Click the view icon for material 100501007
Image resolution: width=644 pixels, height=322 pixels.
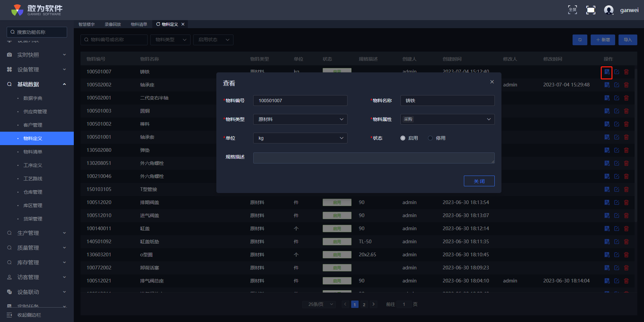tap(607, 72)
